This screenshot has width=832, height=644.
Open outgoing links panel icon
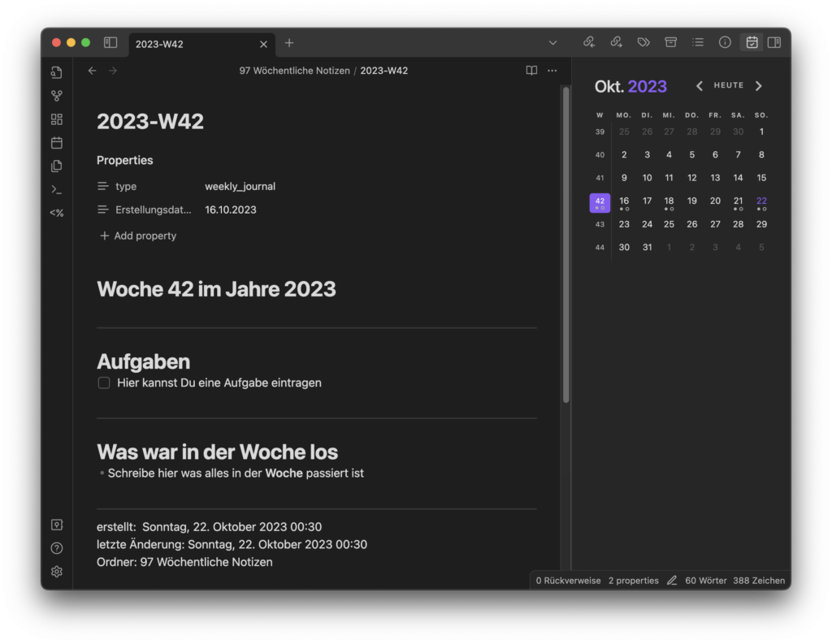(616, 42)
